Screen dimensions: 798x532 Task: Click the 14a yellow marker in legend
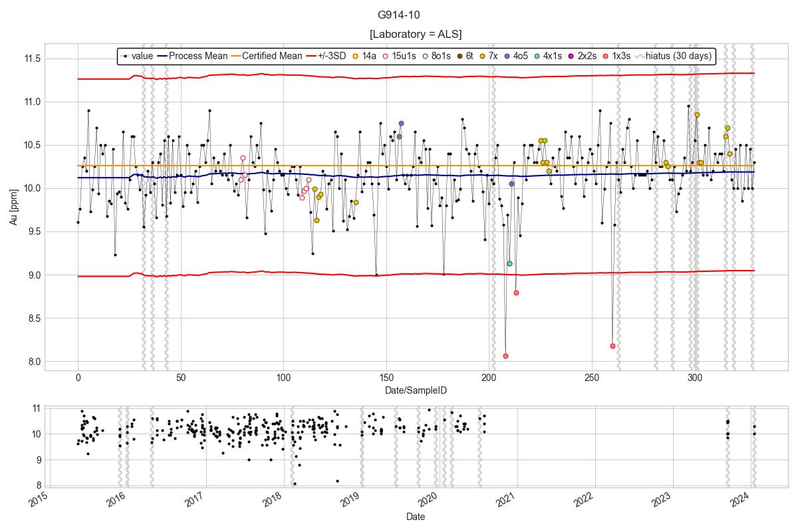(355, 57)
